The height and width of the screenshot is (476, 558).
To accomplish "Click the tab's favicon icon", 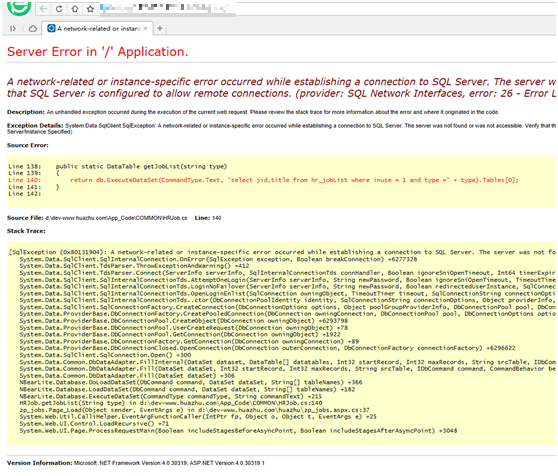I will click(51, 28).
